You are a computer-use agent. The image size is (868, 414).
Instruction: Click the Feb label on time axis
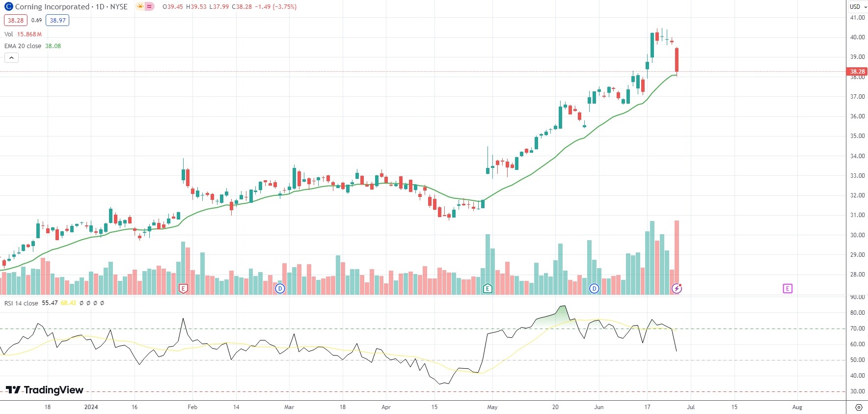(x=192, y=407)
